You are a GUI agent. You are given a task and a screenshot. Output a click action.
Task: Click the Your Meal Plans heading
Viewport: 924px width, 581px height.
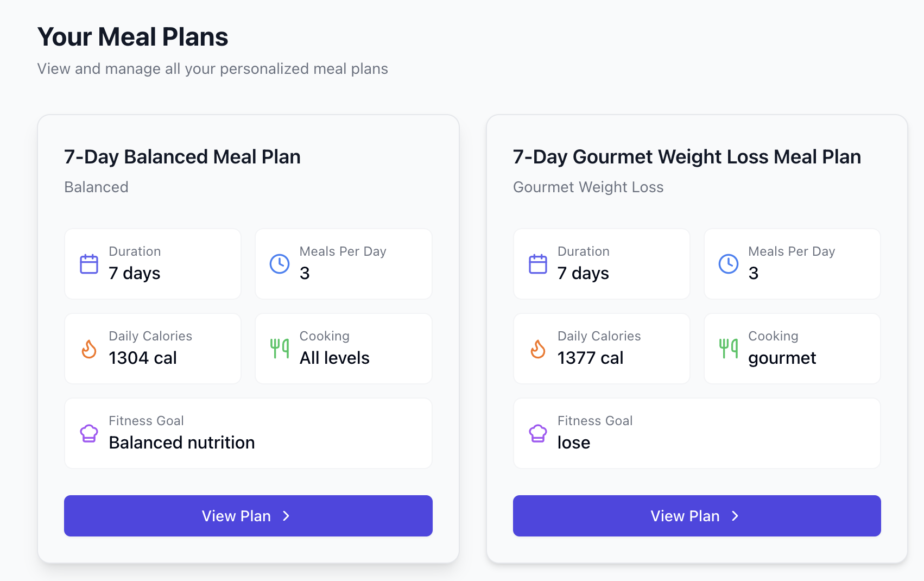[x=132, y=37]
